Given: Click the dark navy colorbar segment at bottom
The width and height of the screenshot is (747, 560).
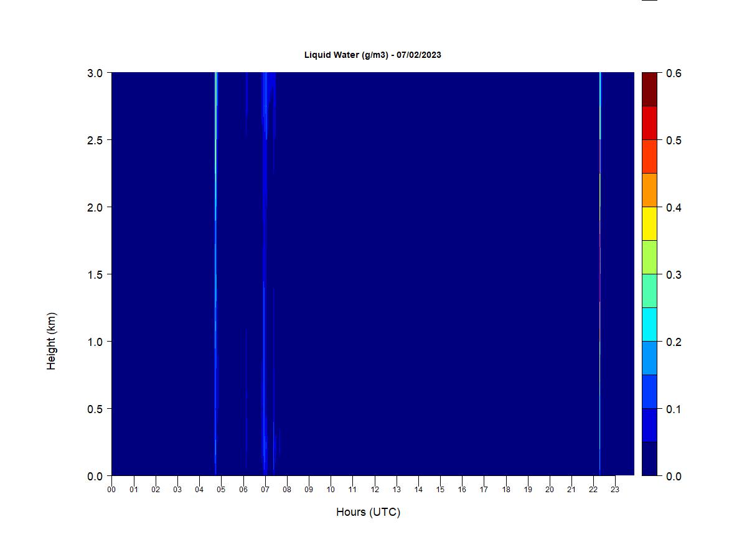Looking at the screenshot, I should tap(649, 459).
